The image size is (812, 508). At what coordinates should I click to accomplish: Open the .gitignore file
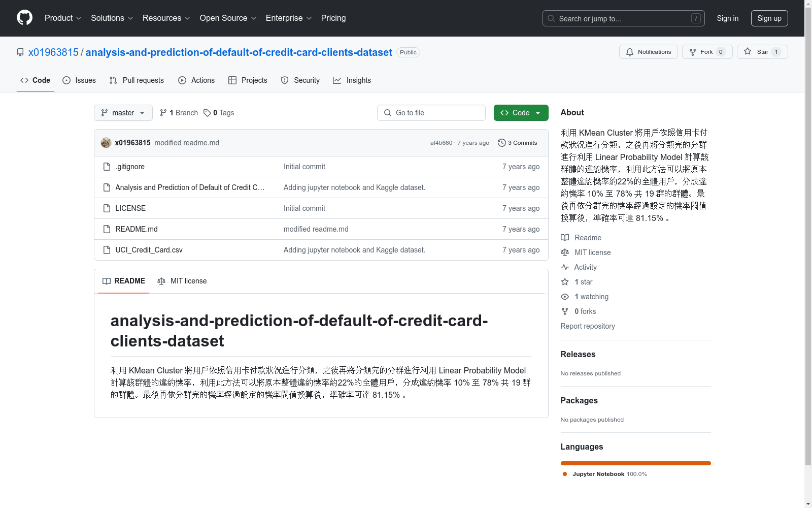coord(130,167)
